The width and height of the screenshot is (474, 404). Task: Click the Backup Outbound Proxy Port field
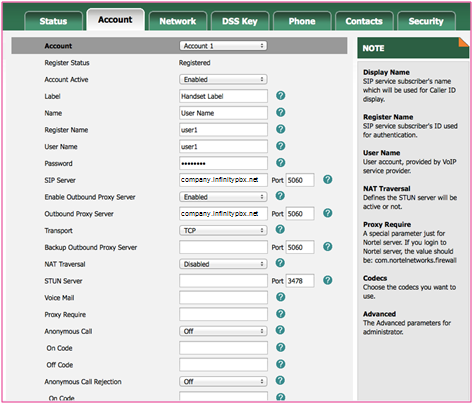300,247
